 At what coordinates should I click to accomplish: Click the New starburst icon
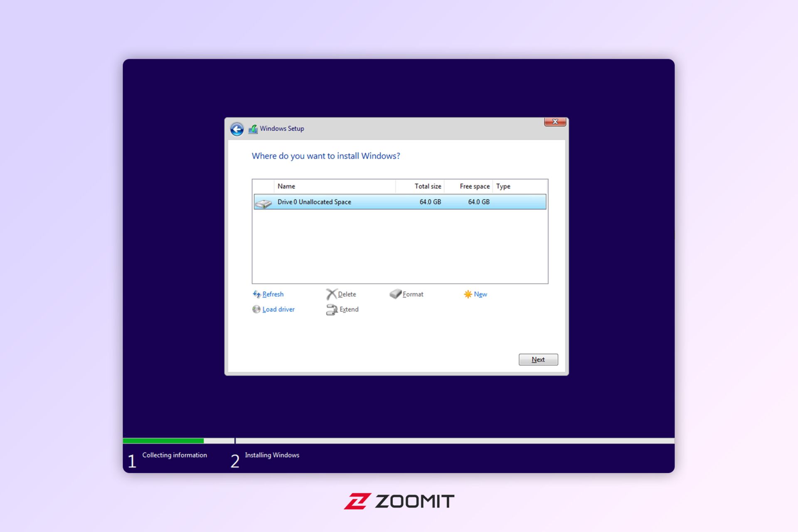pos(468,294)
